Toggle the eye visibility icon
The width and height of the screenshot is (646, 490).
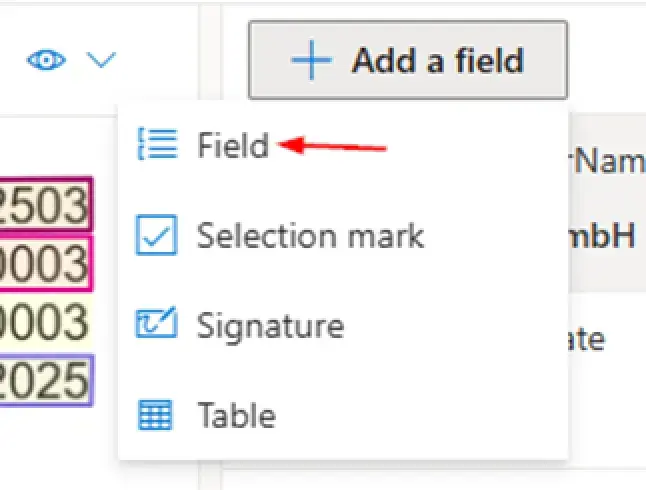pos(47,61)
